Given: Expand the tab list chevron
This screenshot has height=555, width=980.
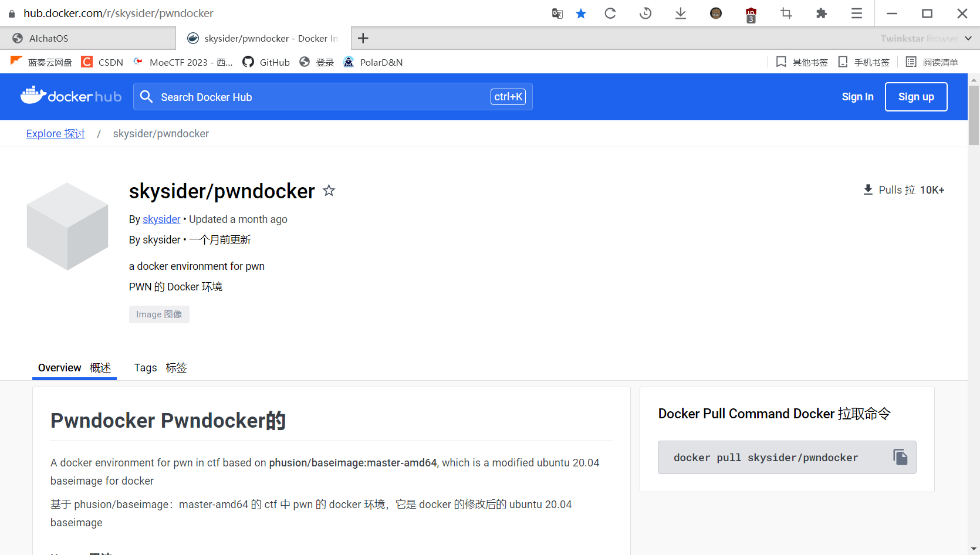Looking at the screenshot, I should click(x=968, y=38).
